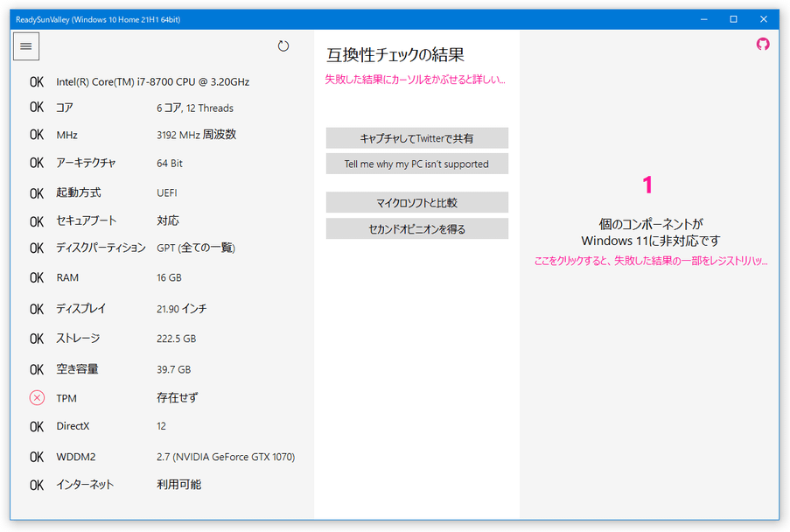This screenshot has width=790, height=532.
Task: Click the セキュアブート label
Action: (86, 220)
